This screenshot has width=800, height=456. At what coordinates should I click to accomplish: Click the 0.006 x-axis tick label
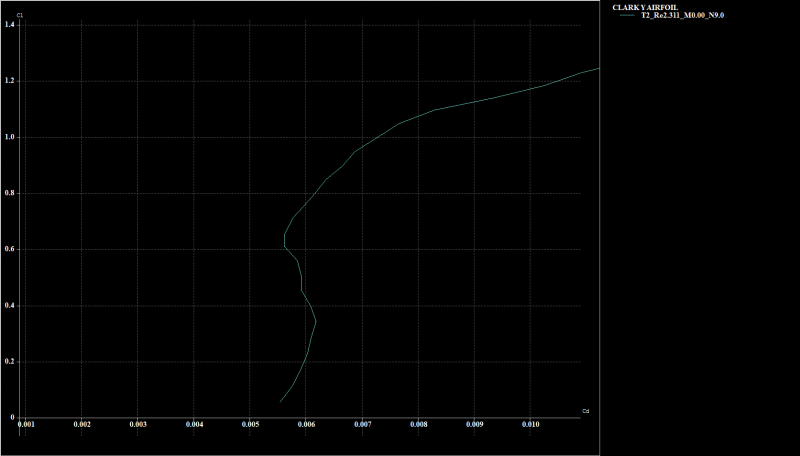point(306,425)
